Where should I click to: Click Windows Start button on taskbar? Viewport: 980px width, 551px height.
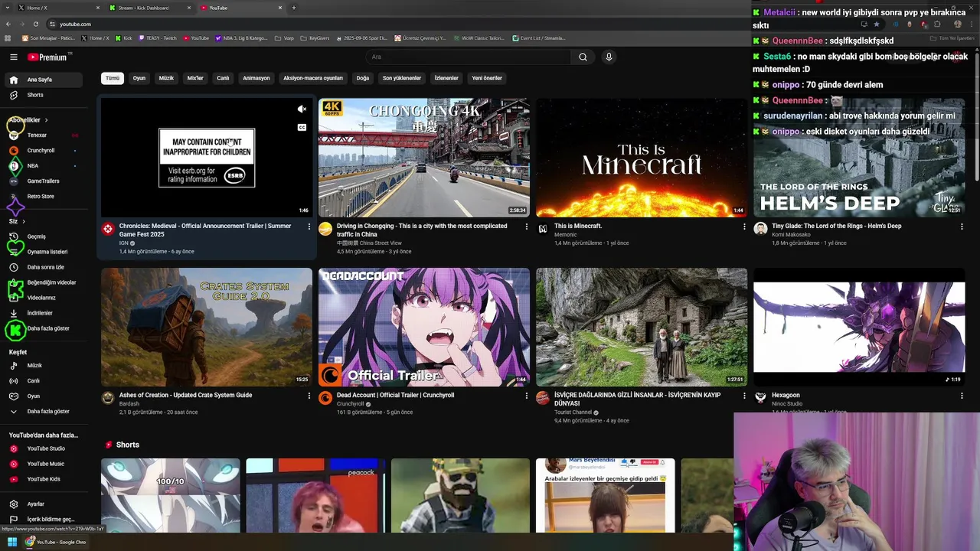click(x=12, y=542)
